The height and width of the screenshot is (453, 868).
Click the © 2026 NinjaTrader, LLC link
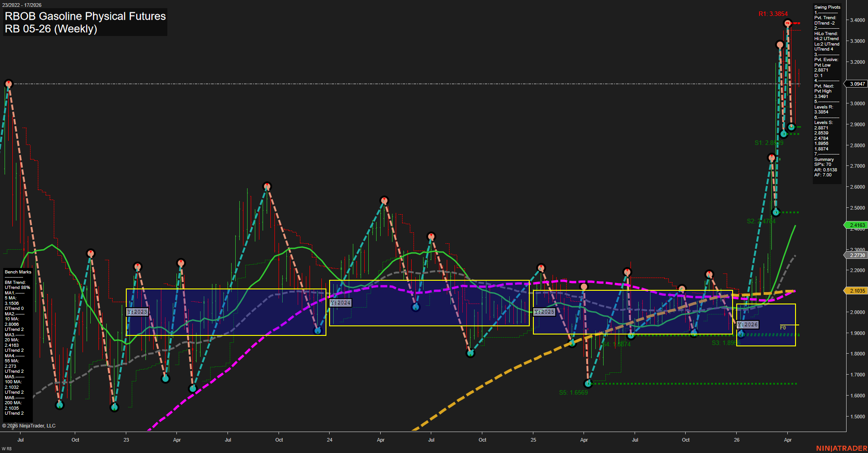coord(30,425)
